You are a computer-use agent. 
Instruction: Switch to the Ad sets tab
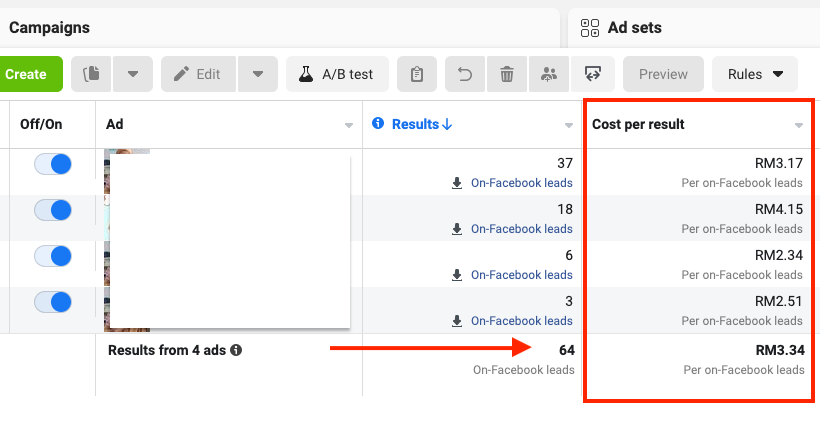tap(634, 28)
